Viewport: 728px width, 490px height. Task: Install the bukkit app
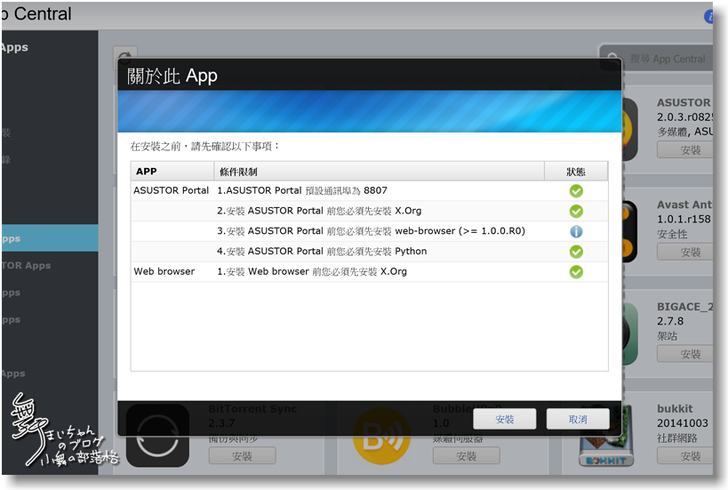[x=690, y=456]
